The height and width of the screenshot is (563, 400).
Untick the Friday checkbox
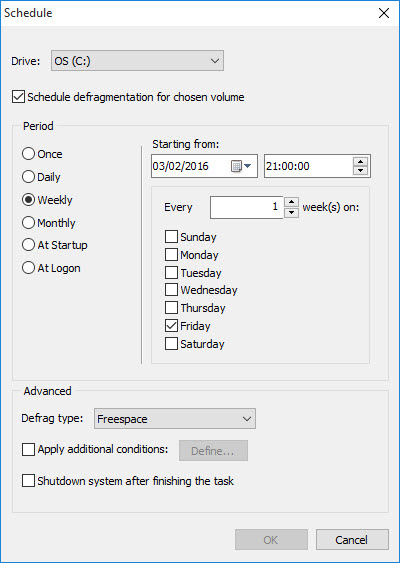coord(171,326)
